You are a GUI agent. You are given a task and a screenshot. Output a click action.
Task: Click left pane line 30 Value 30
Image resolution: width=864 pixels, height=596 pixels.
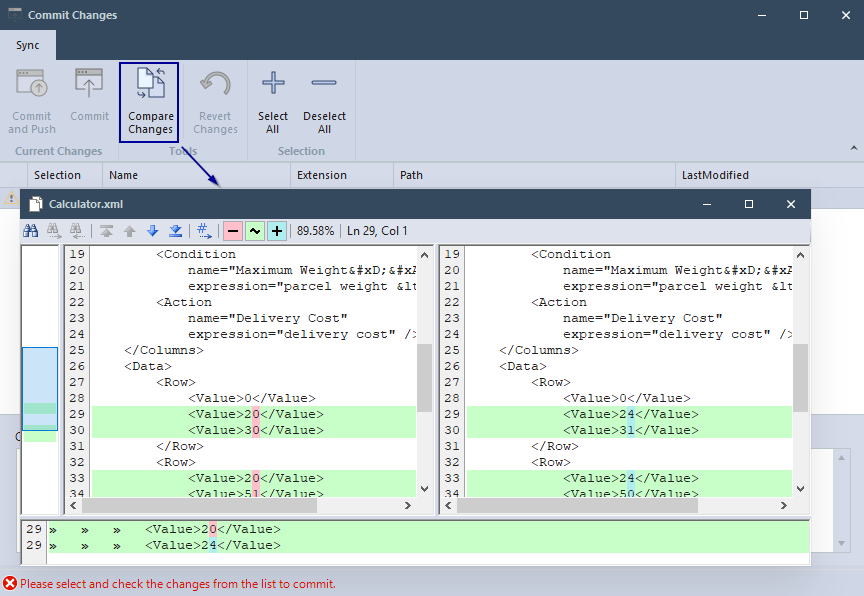pyautogui.click(x=256, y=430)
